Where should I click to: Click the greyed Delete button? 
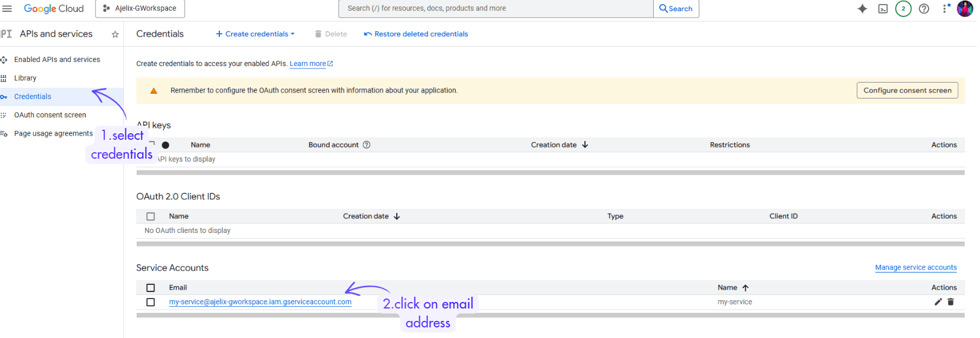point(331,34)
